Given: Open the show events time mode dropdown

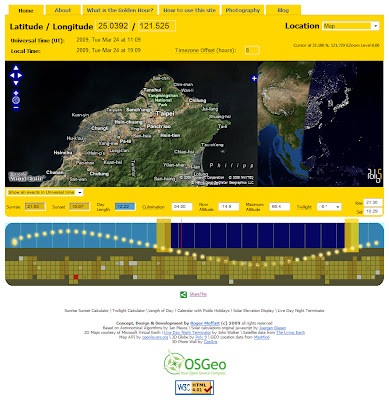Looking at the screenshot, I should pyautogui.click(x=45, y=193).
